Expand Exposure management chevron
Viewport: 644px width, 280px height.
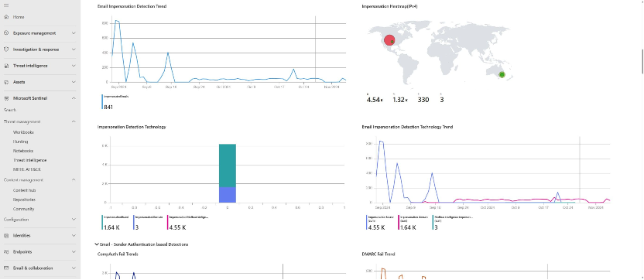[x=74, y=32]
